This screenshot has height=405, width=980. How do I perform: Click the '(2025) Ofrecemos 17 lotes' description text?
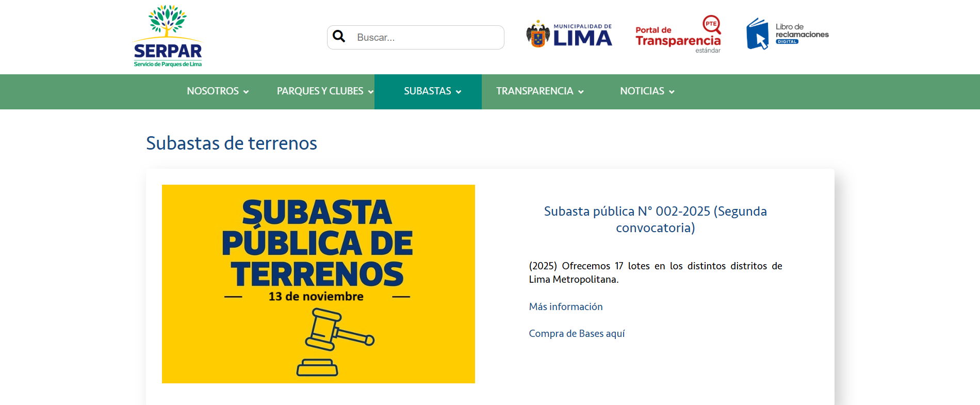click(656, 272)
